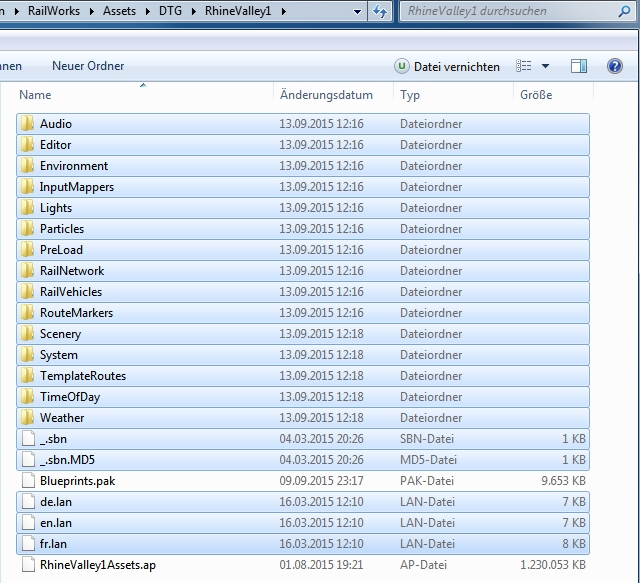Sort by the Größe column header
The width and height of the screenshot is (640, 583).
536,95
